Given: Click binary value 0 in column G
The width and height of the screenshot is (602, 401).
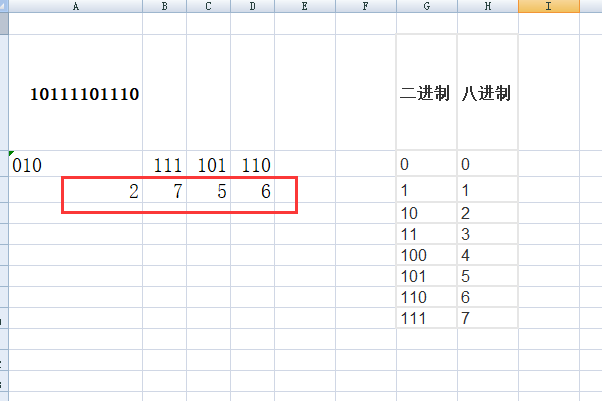Looking at the screenshot, I should coord(427,164).
